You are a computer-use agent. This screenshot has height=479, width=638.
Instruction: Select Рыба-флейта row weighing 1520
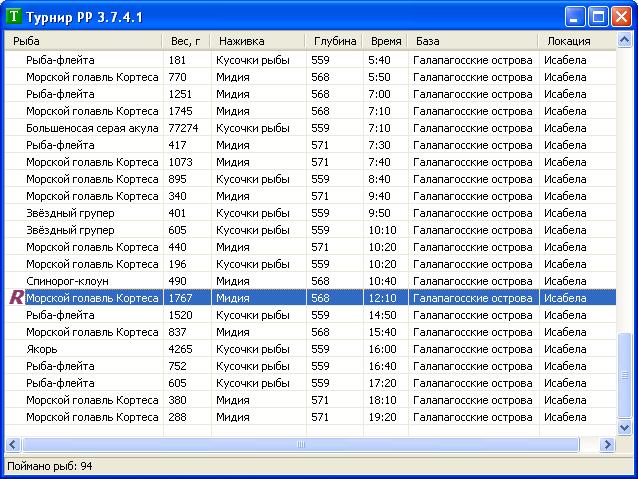coord(311,315)
